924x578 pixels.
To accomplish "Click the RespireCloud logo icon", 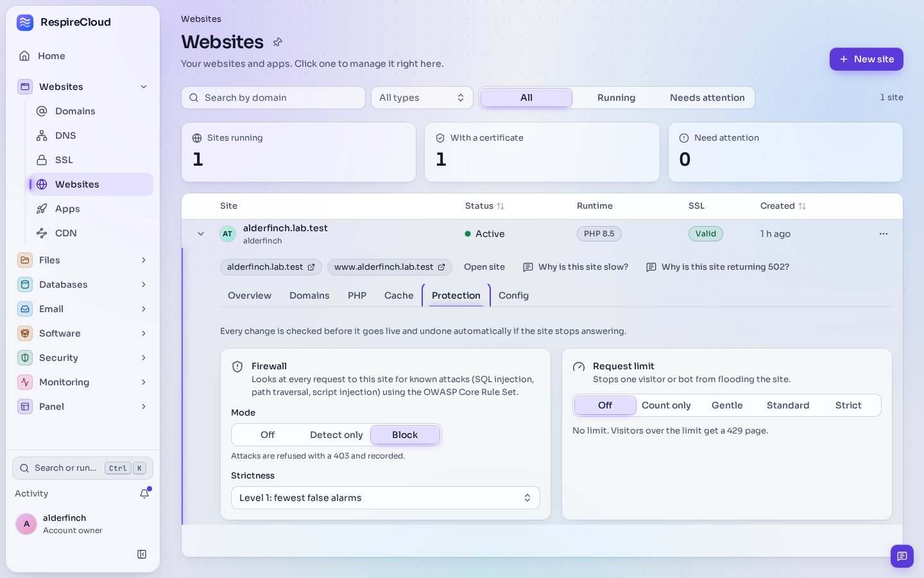I will [x=25, y=22].
